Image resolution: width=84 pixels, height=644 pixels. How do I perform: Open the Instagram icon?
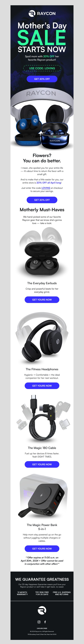click(x=39, y=622)
